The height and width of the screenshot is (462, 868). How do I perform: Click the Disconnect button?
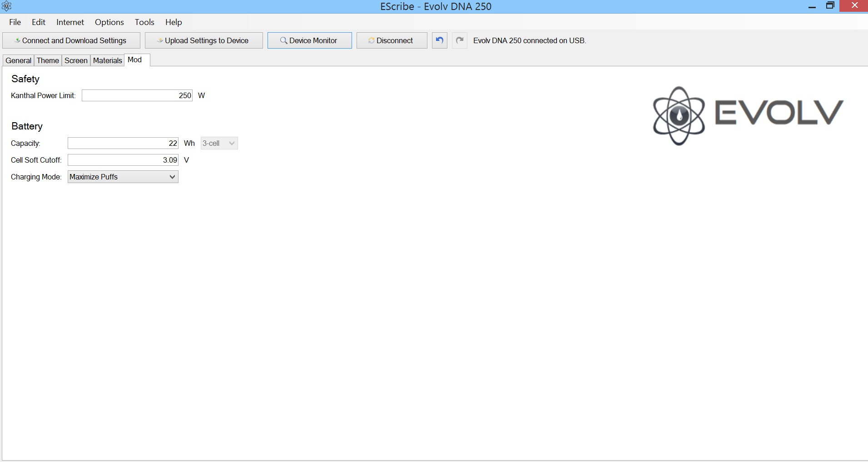[392, 40]
